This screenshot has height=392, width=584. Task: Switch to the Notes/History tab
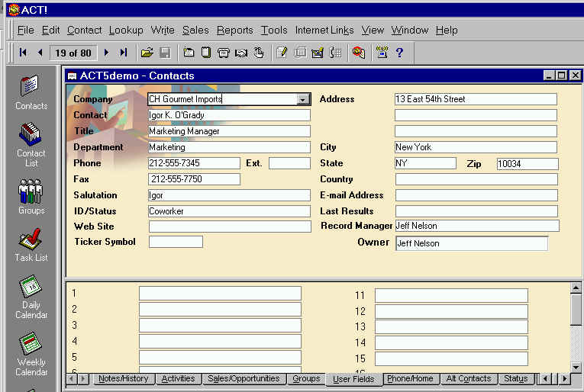(x=123, y=378)
